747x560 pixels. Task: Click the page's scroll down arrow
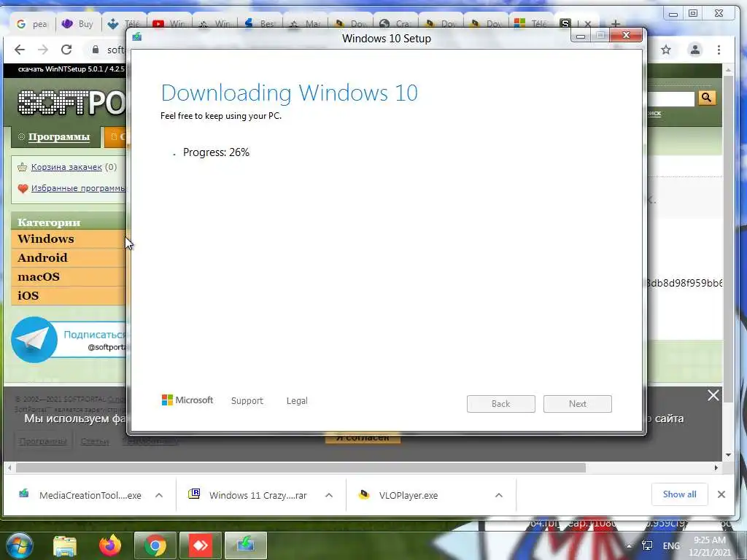click(x=728, y=455)
